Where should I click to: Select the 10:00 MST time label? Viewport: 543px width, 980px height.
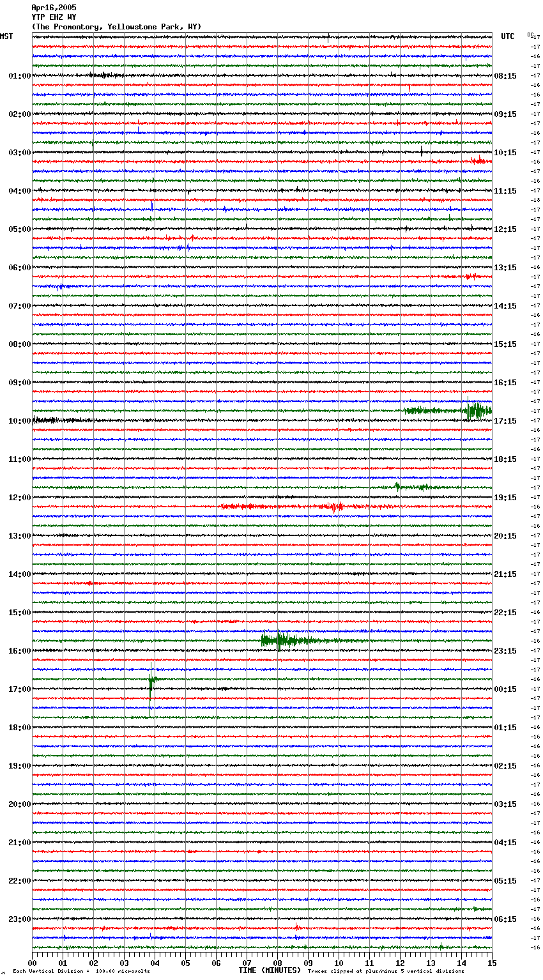(20, 421)
